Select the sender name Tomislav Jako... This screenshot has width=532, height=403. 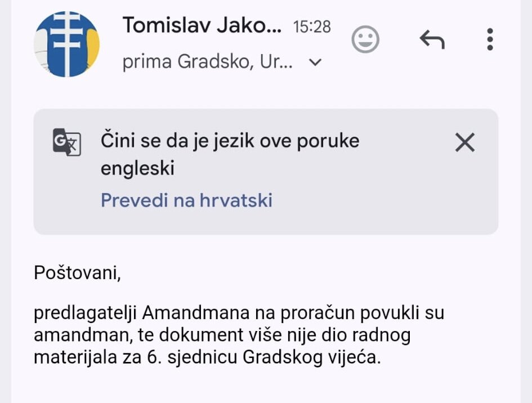pos(202,25)
